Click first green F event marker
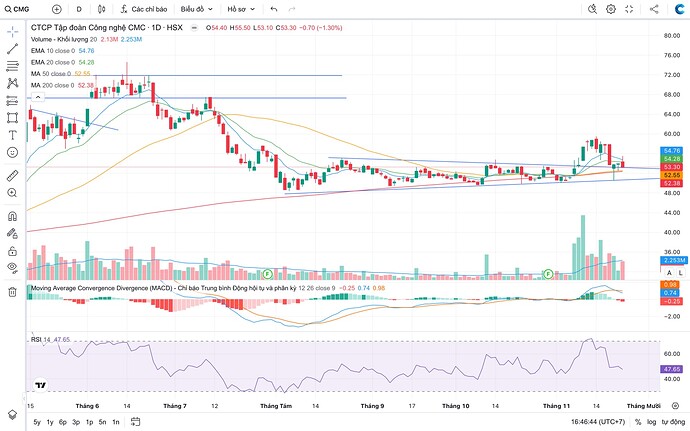 coord(267,274)
